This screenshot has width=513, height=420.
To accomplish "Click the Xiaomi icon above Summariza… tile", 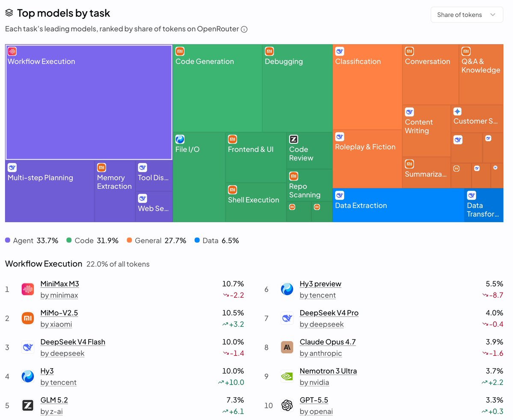I will (x=409, y=164).
